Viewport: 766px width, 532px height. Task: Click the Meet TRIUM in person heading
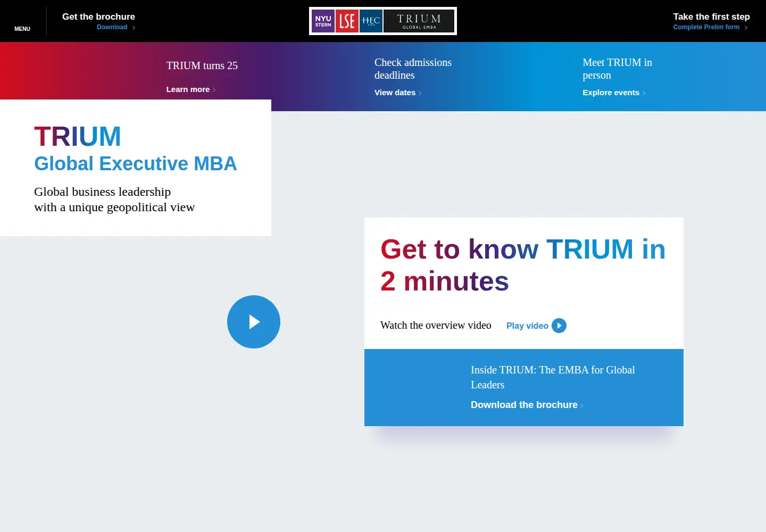tap(617, 69)
